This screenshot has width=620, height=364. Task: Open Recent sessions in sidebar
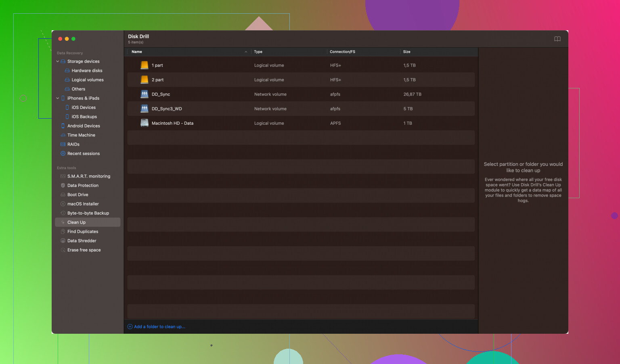pyautogui.click(x=83, y=154)
